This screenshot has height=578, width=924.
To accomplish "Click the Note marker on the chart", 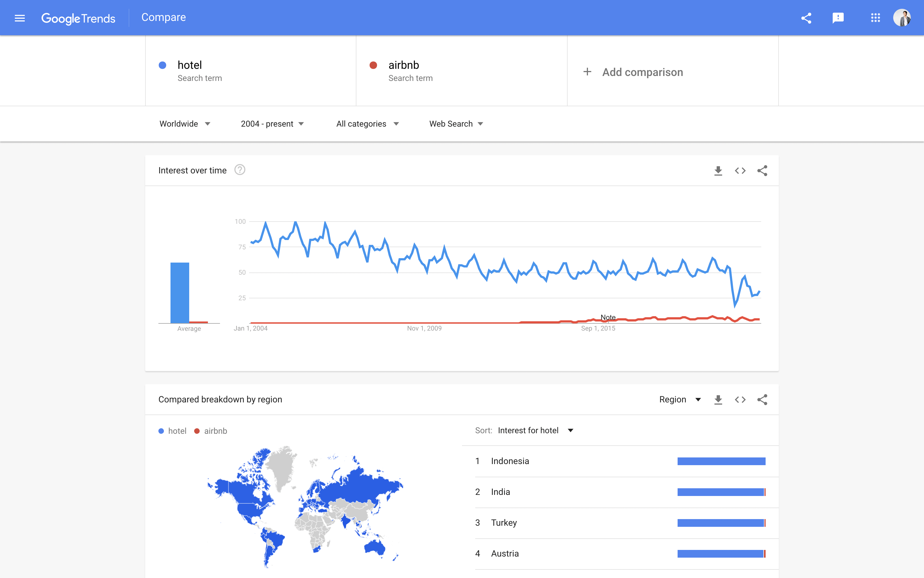I will pos(608,317).
